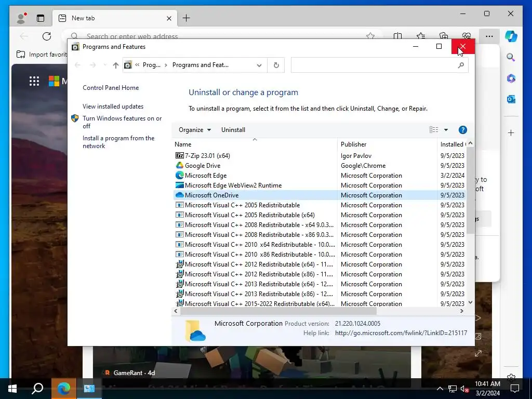The height and width of the screenshot is (399, 532).
Task: Refresh the Programs and Features address bar
Action: click(276, 65)
